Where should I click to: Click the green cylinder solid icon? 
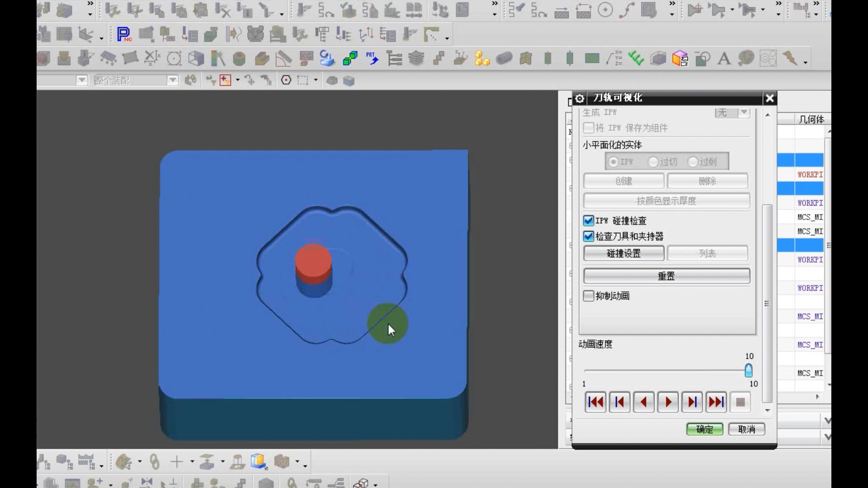pos(239,58)
